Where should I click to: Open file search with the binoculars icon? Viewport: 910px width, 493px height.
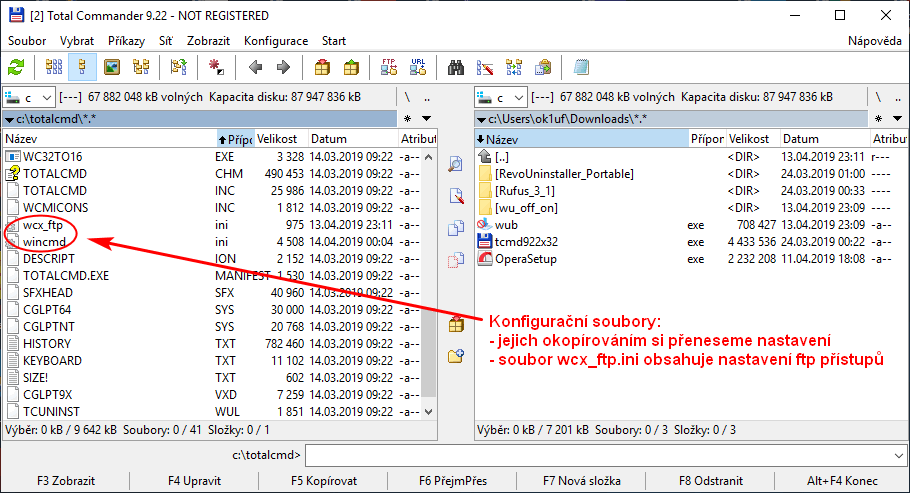click(457, 67)
